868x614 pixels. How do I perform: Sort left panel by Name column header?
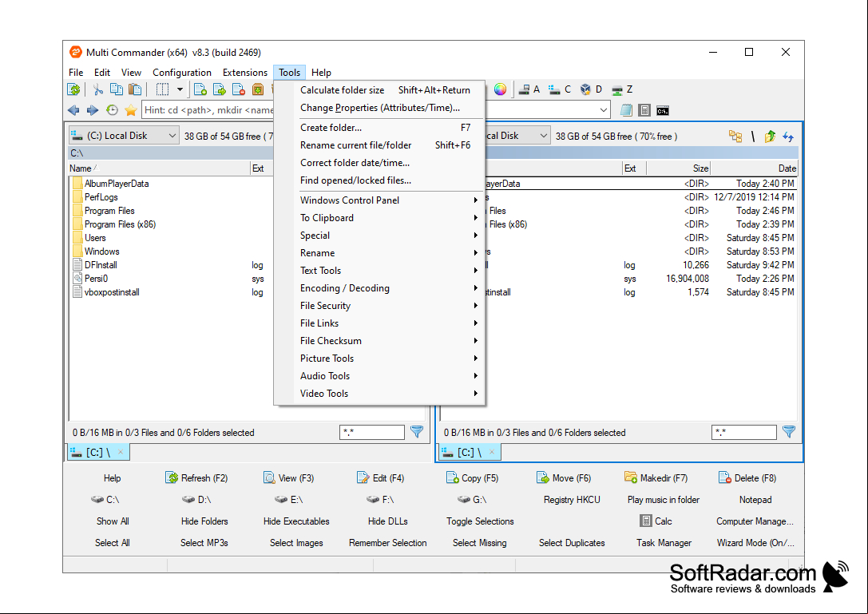click(160, 168)
